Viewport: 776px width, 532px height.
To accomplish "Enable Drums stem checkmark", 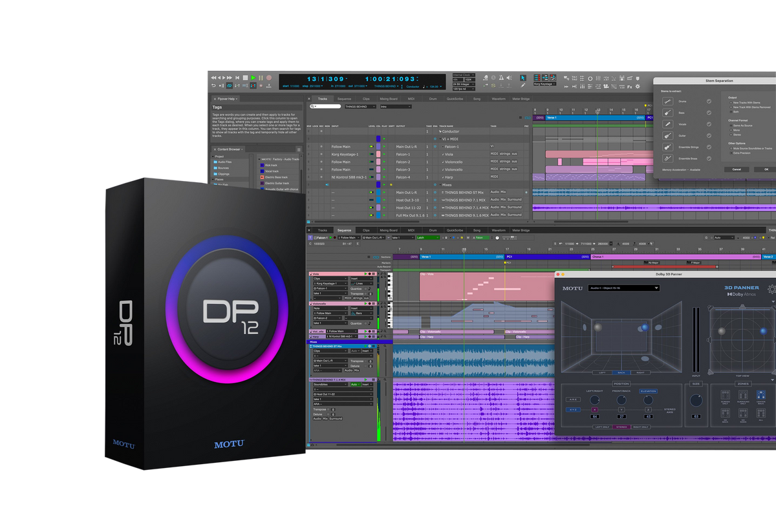I will tap(709, 101).
